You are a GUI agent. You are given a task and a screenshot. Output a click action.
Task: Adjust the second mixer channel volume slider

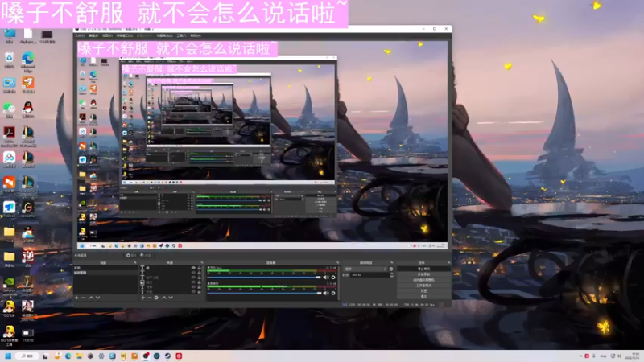[x=265, y=293]
